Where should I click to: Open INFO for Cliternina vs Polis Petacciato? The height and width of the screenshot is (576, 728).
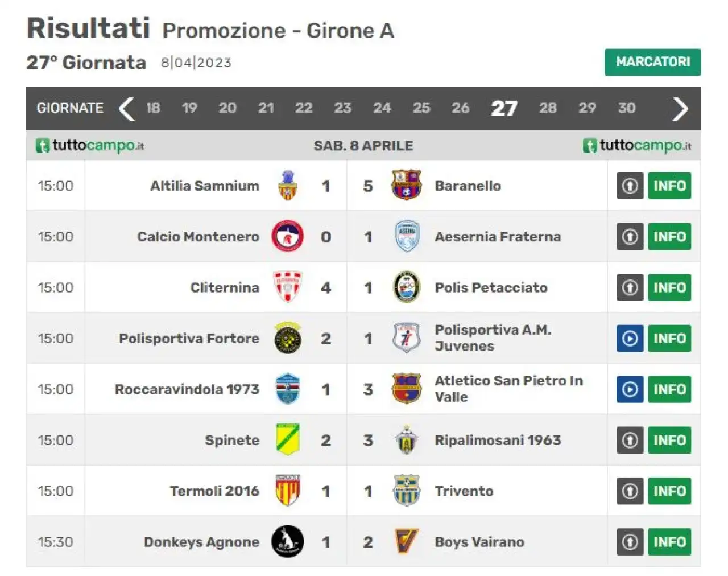click(669, 287)
